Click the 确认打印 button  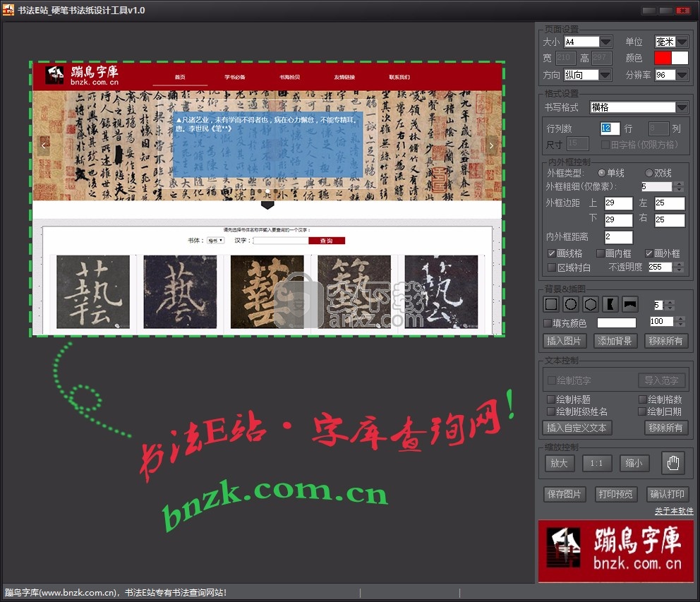pos(667,494)
